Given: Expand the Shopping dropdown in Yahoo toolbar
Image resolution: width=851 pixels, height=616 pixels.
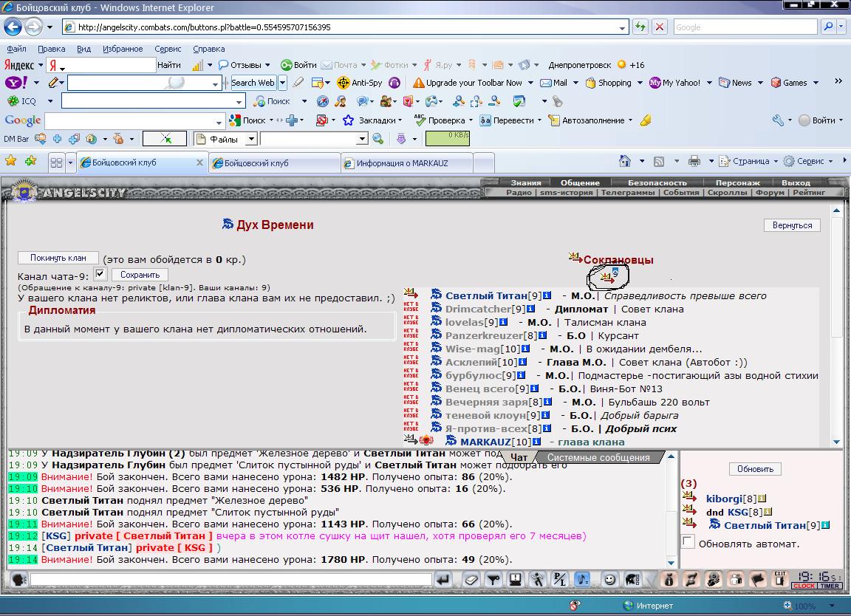Looking at the screenshot, I should (x=640, y=83).
